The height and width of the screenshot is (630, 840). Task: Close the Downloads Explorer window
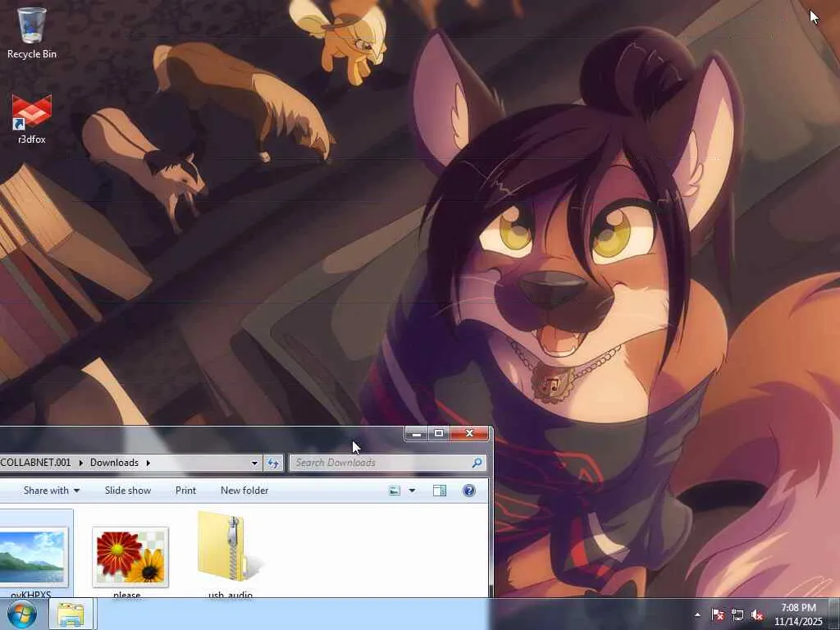click(x=469, y=433)
